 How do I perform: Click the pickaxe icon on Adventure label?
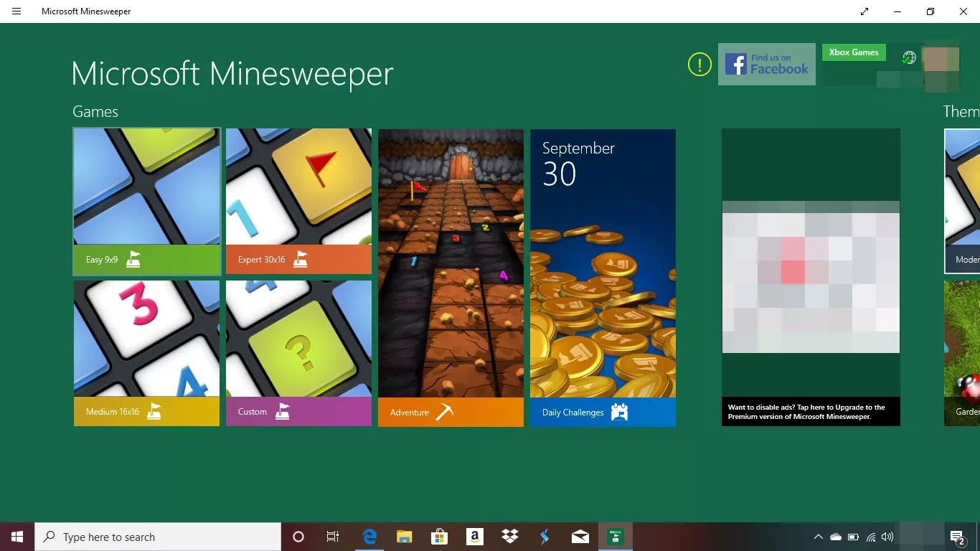pos(445,412)
